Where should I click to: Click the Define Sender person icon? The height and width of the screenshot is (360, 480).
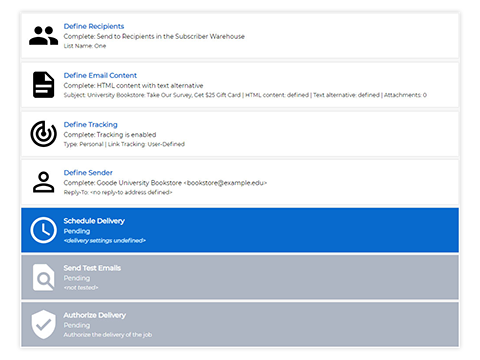click(x=43, y=182)
